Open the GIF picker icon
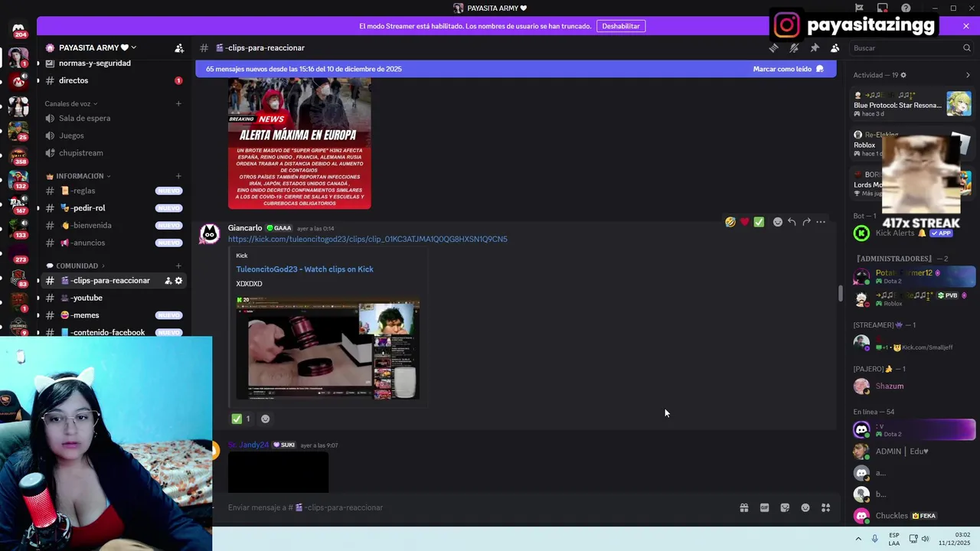 tap(764, 507)
